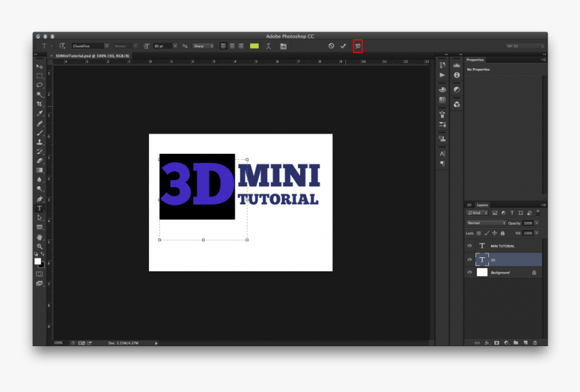Hide the 3D text layer
Image resolution: width=580 pixels, height=392 pixels.
470,260
